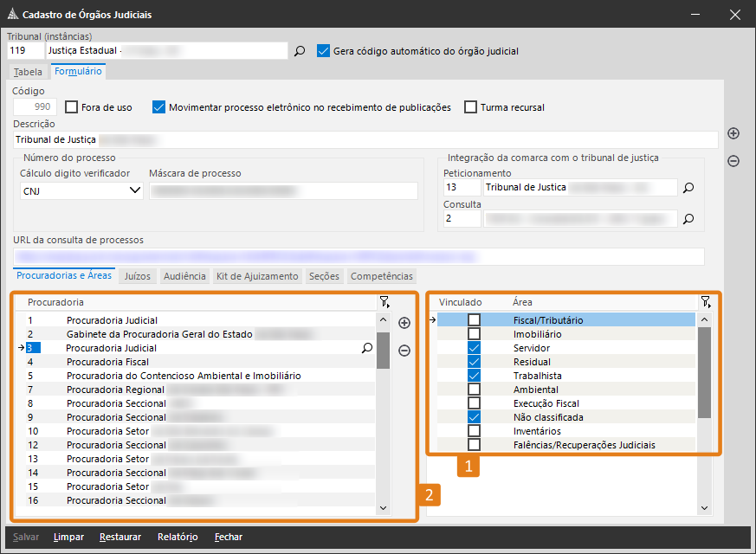Remove Procuradoria with the minus icon

click(x=404, y=351)
